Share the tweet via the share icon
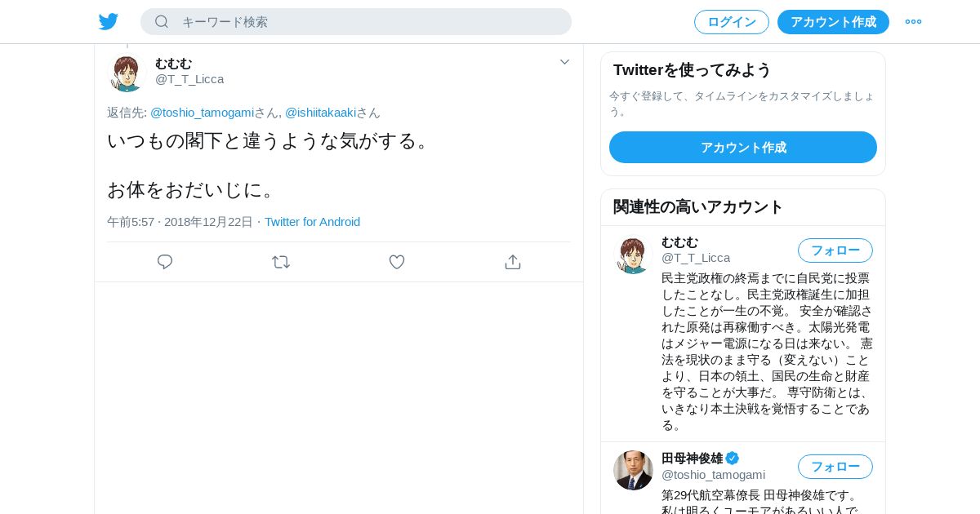Viewport: 980px width, 514px height. tap(513, 262)
